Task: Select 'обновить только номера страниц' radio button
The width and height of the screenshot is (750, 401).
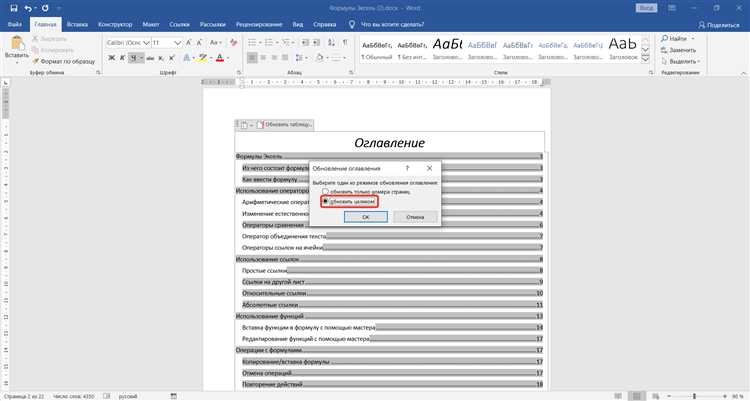Action: pos(325,191)
